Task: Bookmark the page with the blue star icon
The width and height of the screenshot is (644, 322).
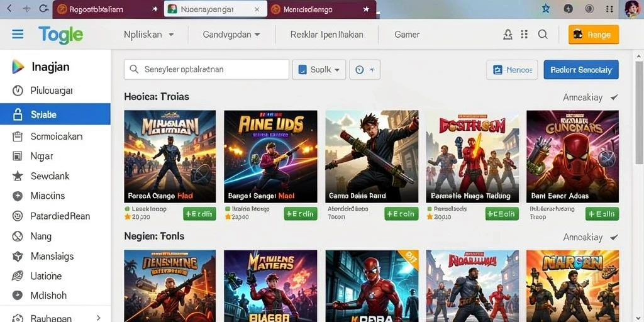Action: tap(546, 9)
